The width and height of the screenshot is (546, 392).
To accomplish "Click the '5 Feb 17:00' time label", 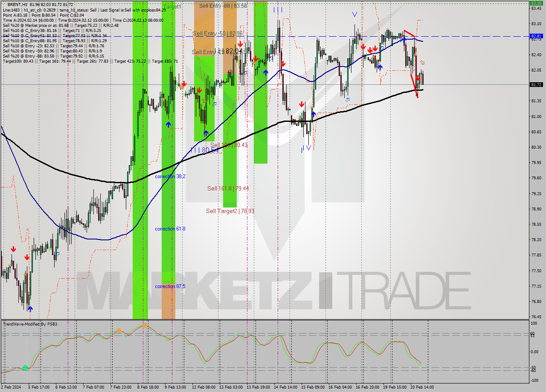I will pyautogui.click(x=38, y=387).
